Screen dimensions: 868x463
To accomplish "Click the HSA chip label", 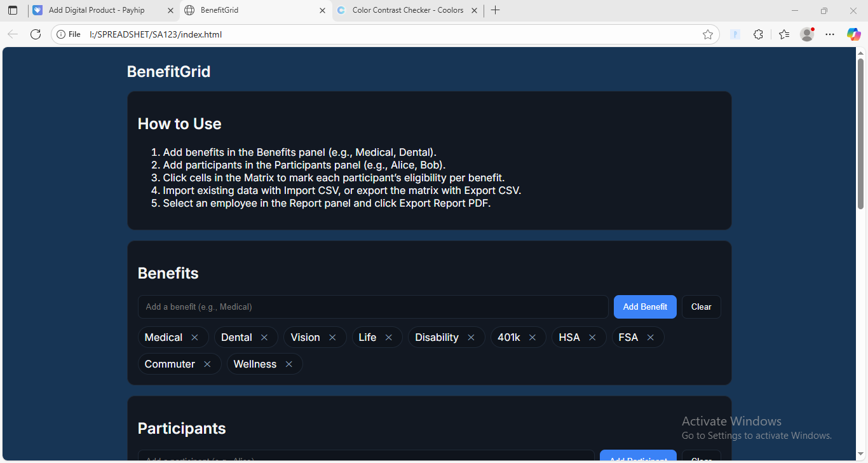I will pyautogui.click(x=569, y=338).
